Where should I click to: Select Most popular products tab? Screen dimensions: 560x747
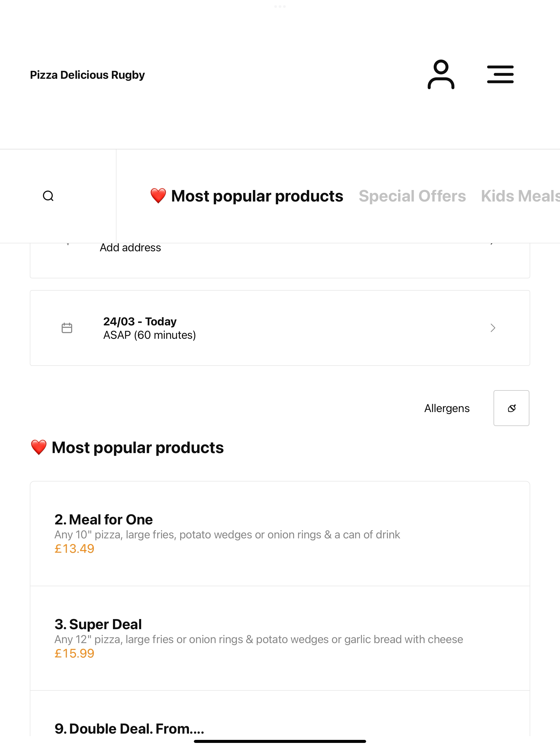247,196
